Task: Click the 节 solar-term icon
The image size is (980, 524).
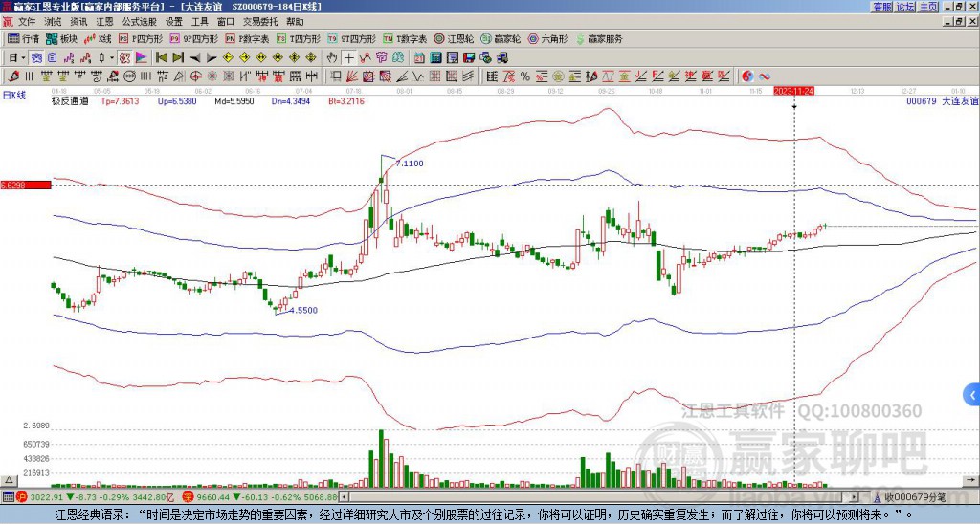Action: pyautogui.click(x=381, y=58)
